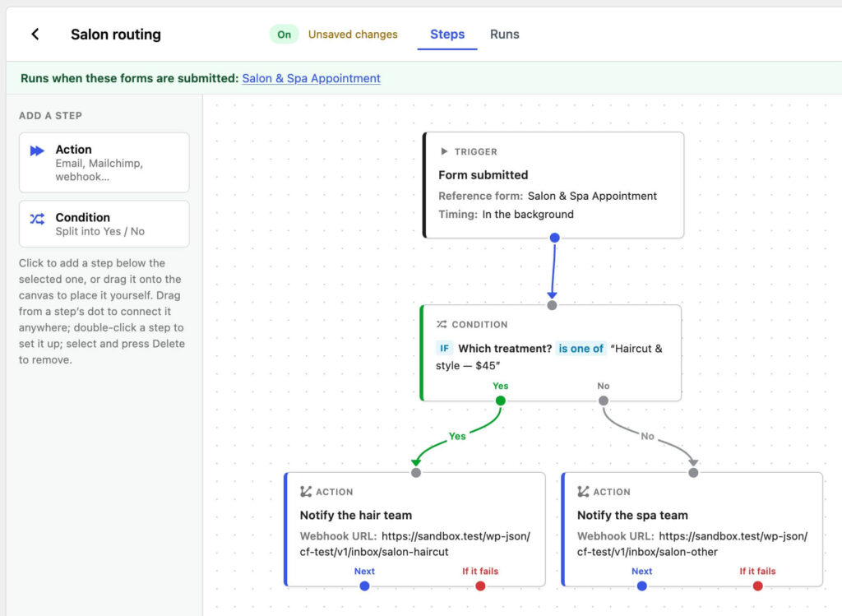Screen dimensions: 842x616
Task: Select the Notify the spa team action node
Action: coord(692,529)
